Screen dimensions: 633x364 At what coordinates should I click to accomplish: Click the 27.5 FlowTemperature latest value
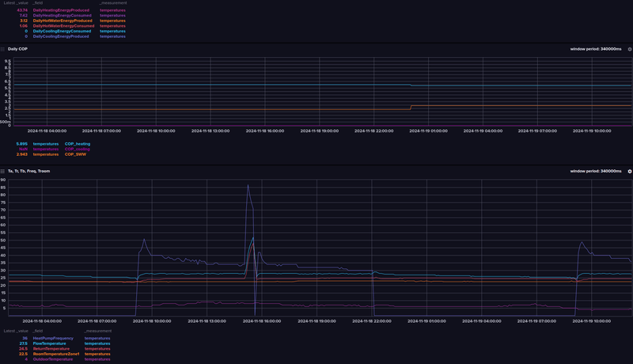[x=24, y=344]
